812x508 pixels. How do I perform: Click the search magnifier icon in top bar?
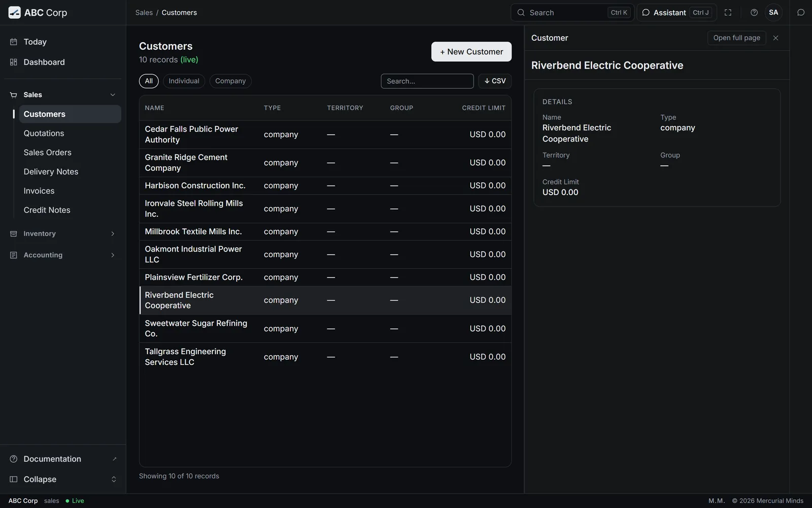[521, 13]
